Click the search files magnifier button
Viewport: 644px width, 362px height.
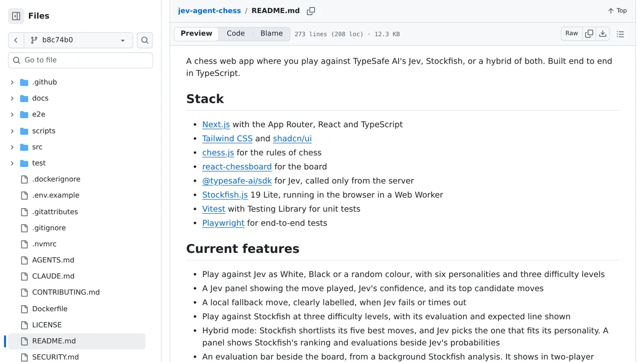tap(145, 40)
